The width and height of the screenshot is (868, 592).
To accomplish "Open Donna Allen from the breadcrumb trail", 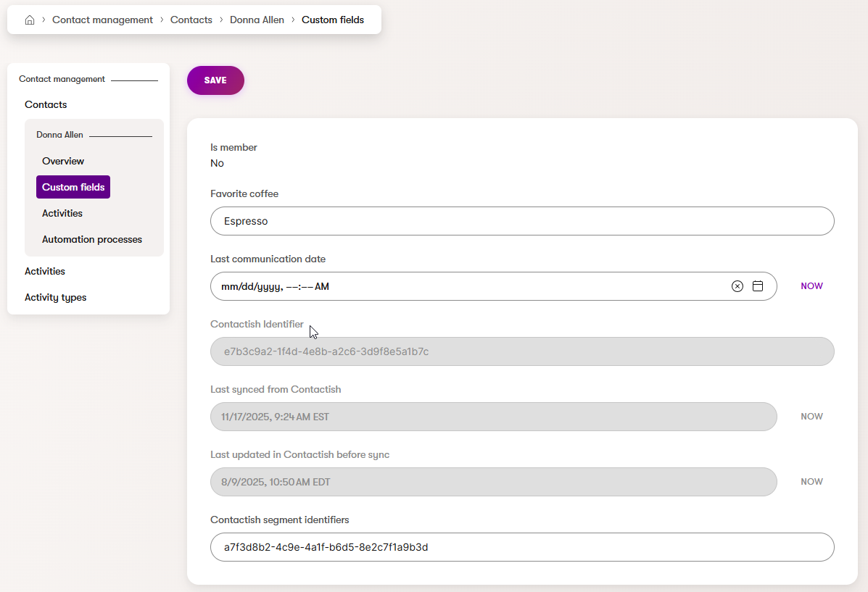I will (257, 20).
